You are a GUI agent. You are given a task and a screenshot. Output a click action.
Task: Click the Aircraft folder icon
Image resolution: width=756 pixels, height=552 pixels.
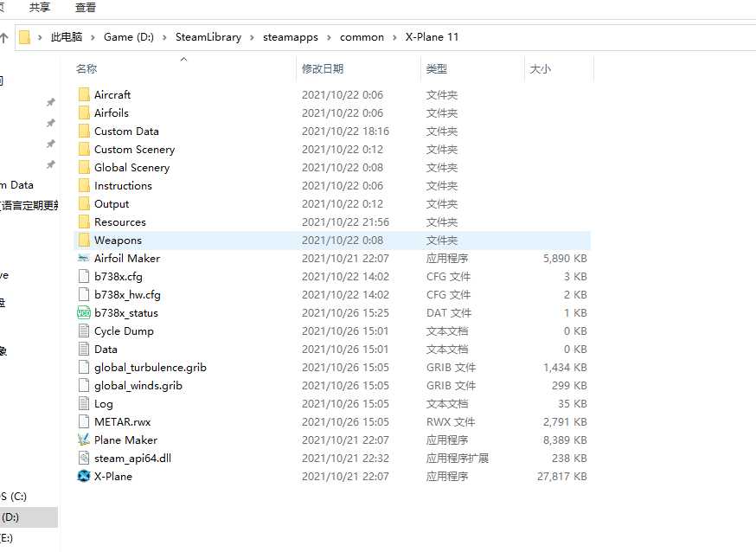pos(84,94)
